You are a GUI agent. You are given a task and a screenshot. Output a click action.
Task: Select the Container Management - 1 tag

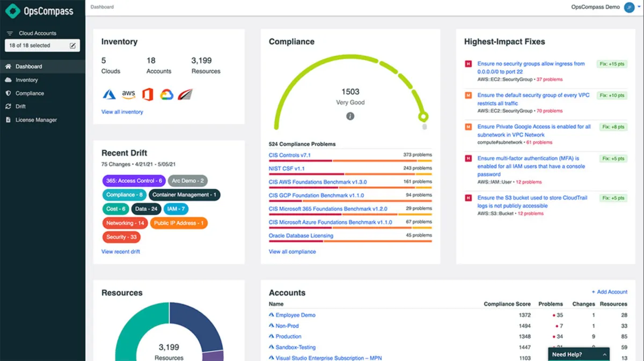[x=185, y=195]
